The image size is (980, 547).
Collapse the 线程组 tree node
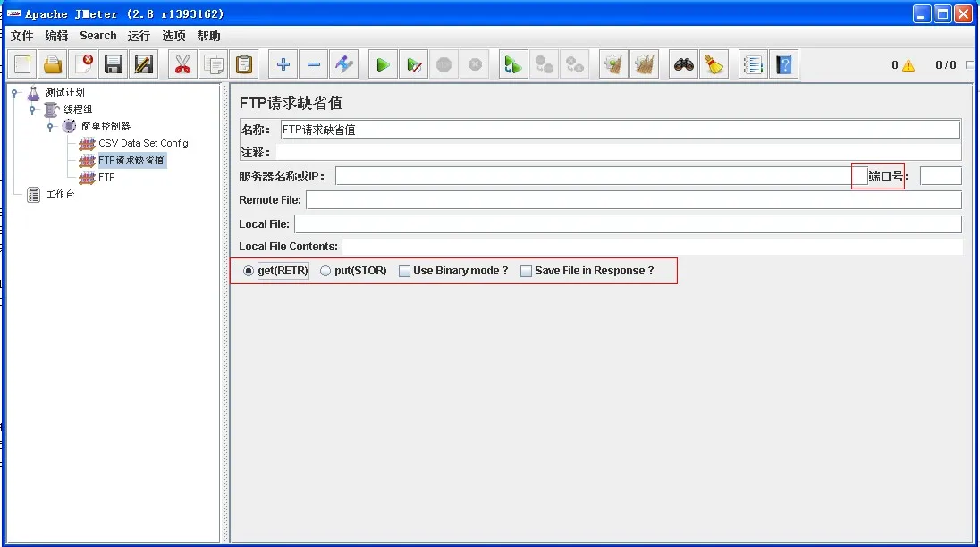point(32,110)
